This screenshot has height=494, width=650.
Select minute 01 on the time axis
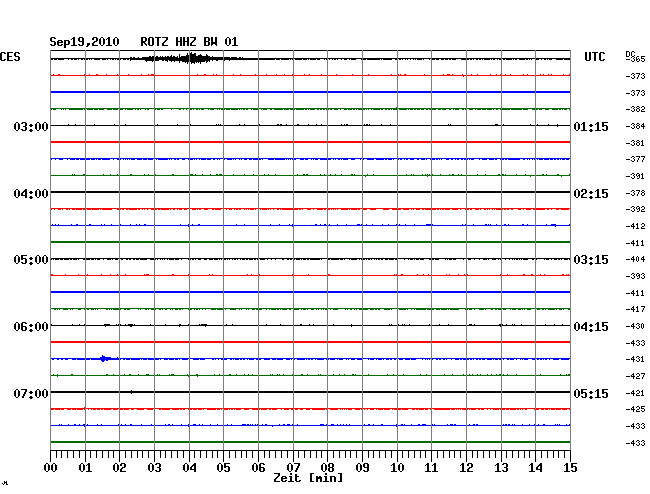coord(85,468)
